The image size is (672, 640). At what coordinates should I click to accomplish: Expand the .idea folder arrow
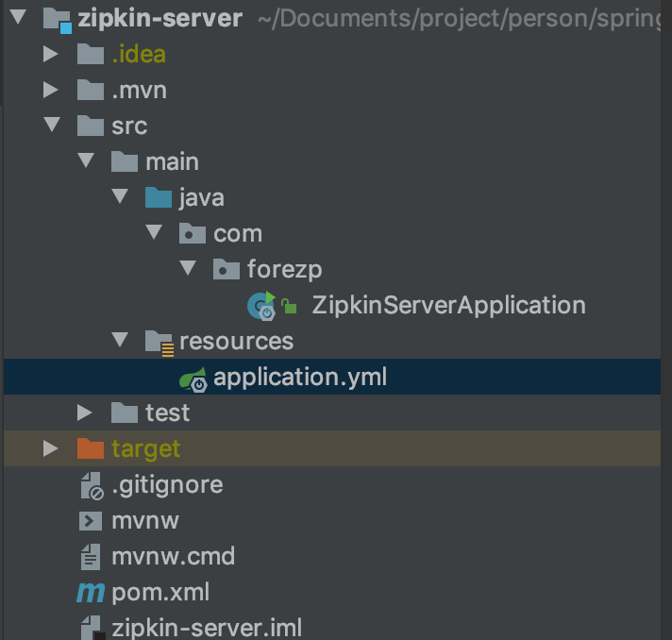(x=51, y=55)
